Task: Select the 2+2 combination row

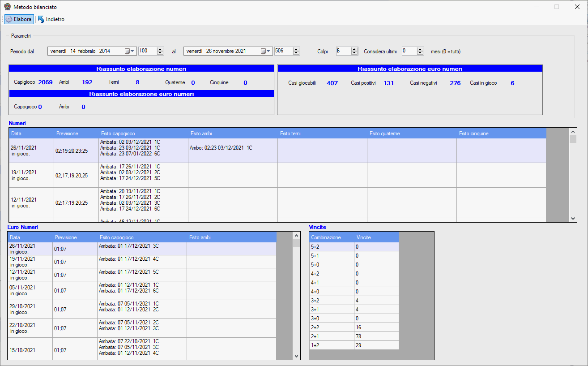Action: (x=354, y=327)
